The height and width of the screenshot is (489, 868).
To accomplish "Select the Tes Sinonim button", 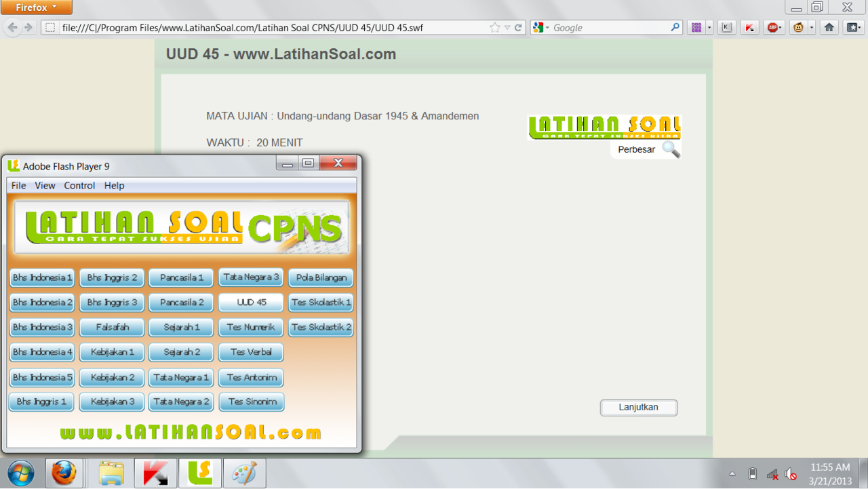I will click(x=251, y=402).
